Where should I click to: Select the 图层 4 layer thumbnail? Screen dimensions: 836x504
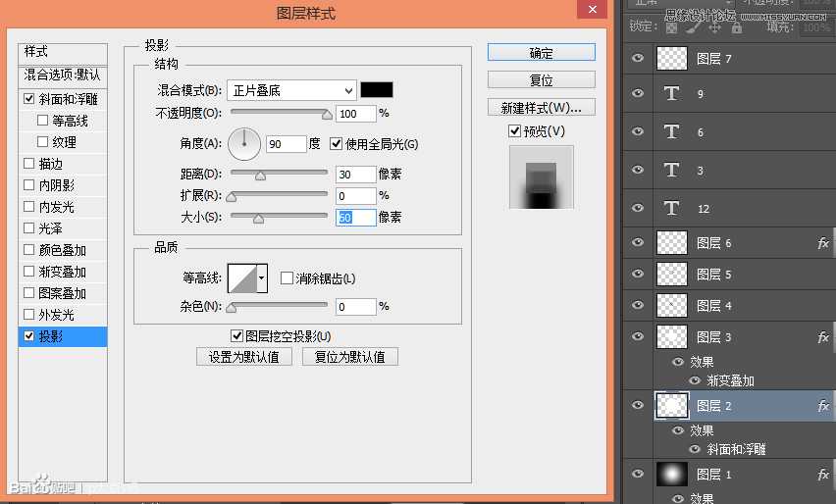pos(672,305)
